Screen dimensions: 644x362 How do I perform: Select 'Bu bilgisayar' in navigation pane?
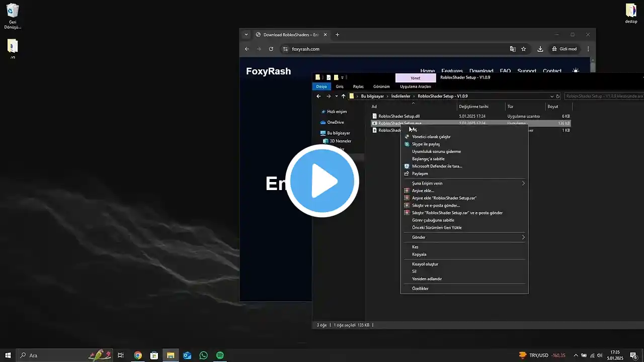(338, 133)
